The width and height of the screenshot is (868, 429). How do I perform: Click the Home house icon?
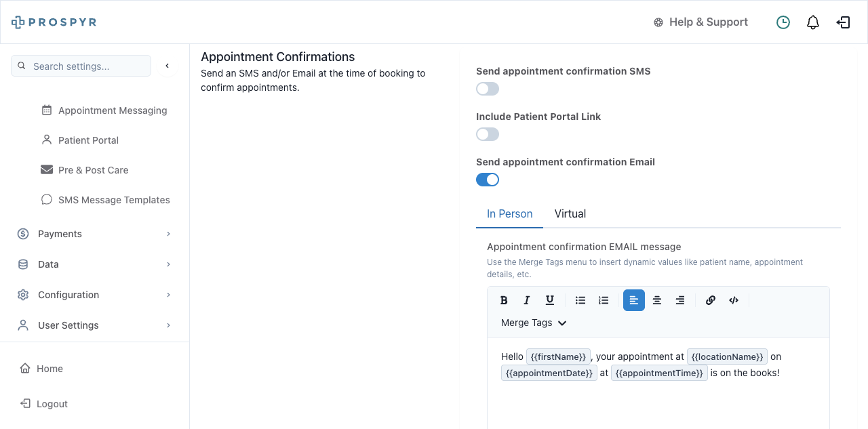(25, 369)
